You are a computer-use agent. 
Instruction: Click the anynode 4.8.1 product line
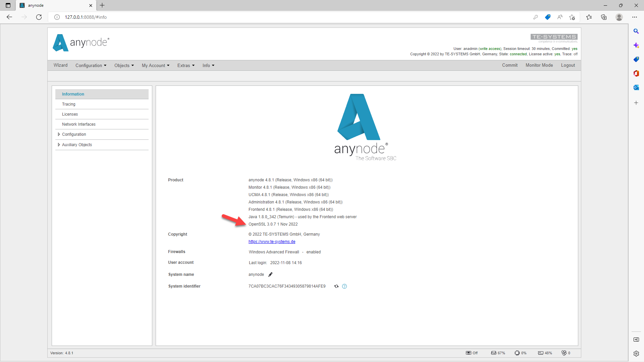(x=290, y=180)
